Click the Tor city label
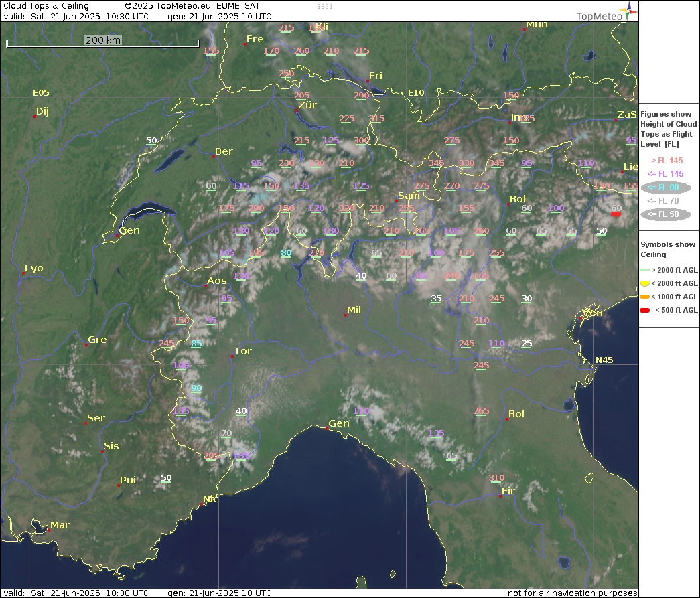 [x=243, y=351]
